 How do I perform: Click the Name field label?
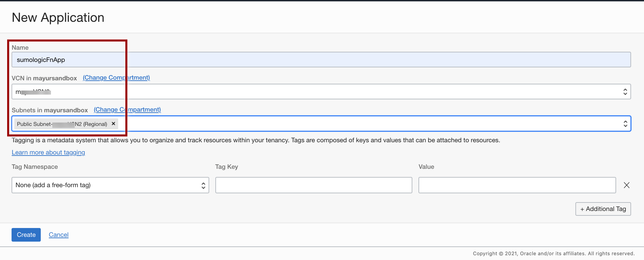pos(20,48)
